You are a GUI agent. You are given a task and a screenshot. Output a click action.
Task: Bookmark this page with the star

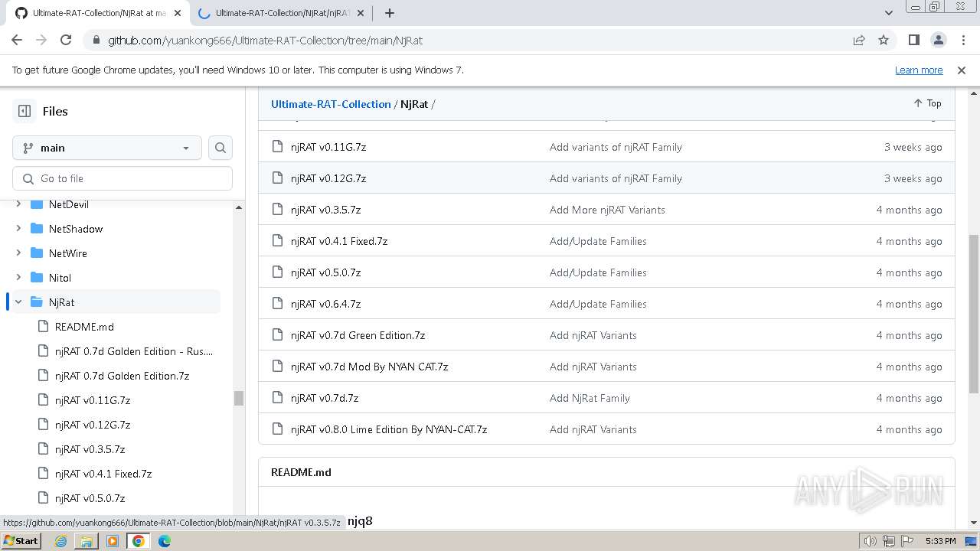point(884,40)
